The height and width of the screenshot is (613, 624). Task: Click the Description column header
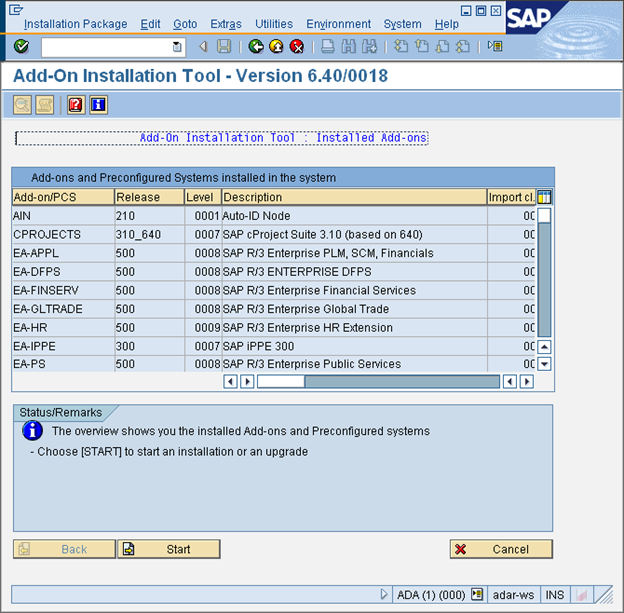point(354,197)
